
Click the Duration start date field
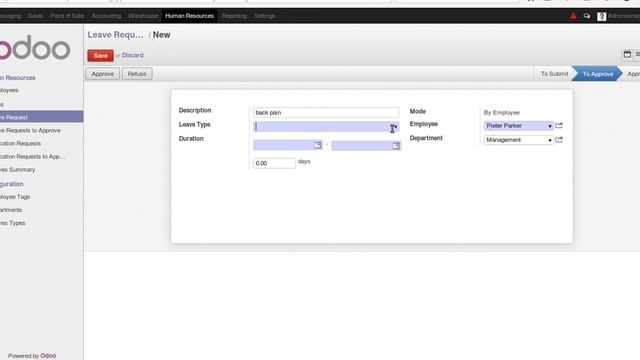click(287, 145)
